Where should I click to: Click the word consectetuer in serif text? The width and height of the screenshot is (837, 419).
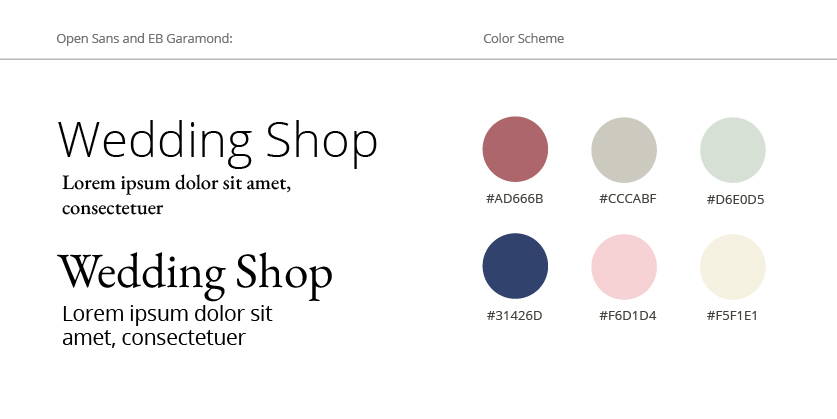click(x=113, y=208)
